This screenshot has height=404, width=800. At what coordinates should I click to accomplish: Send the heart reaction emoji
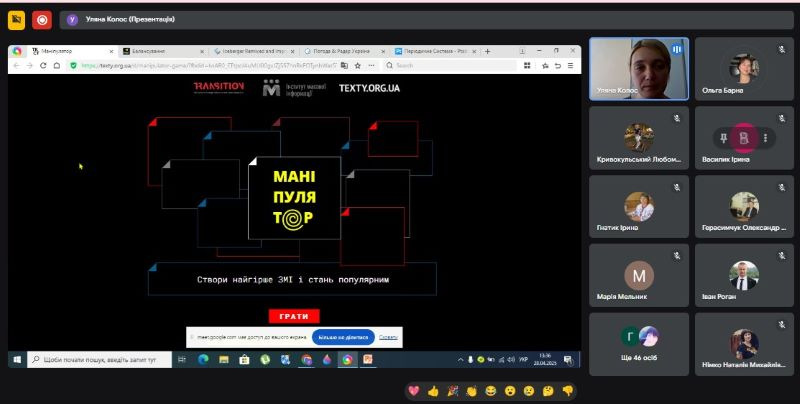(414, 391)
